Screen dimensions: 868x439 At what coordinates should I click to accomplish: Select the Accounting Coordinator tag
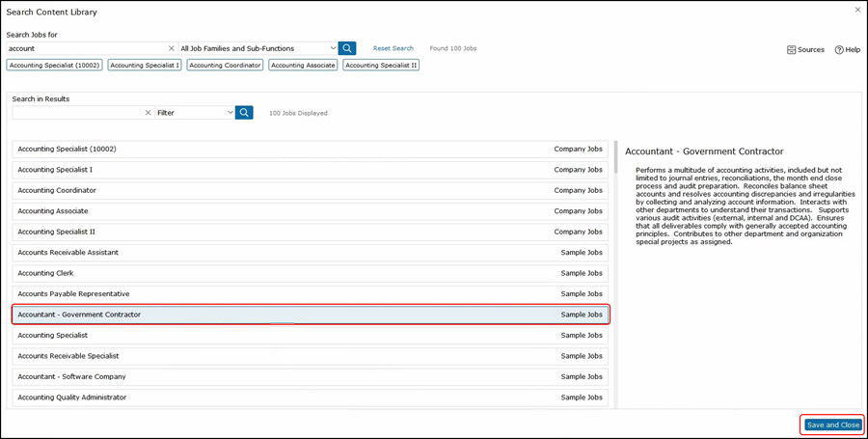pyautogui.click(x=225, y=65)
